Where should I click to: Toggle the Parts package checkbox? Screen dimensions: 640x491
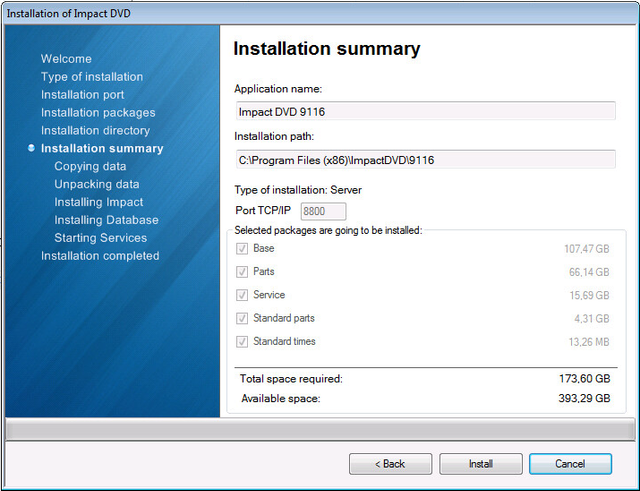[242, 272]
